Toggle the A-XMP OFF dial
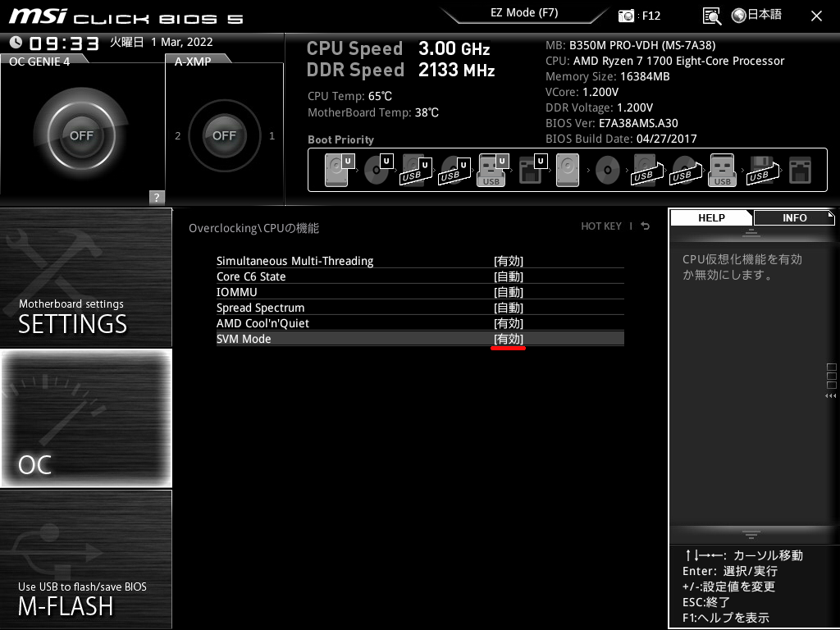 tap(224, 135)
